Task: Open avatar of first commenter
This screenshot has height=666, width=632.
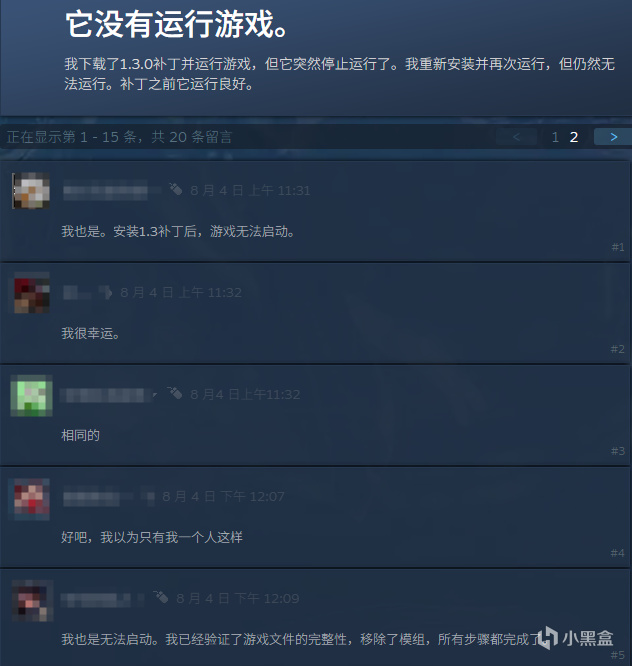Action: coord(31,191)
